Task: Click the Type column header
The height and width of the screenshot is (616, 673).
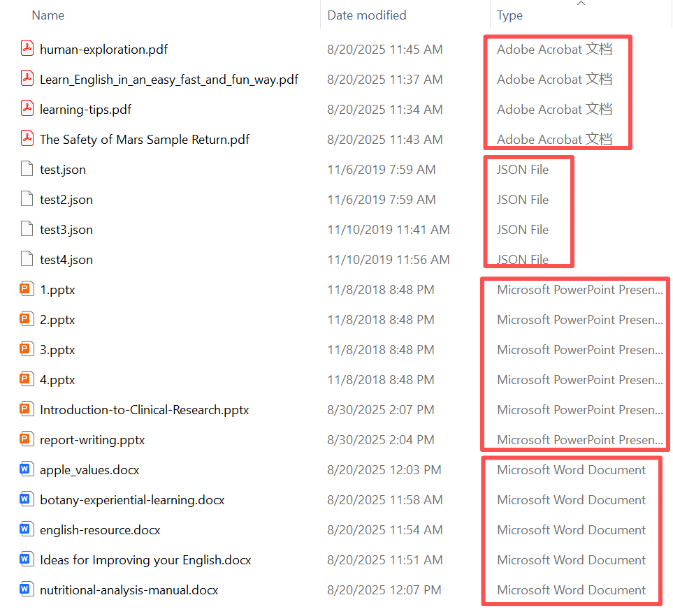Action: coord(510,15)
